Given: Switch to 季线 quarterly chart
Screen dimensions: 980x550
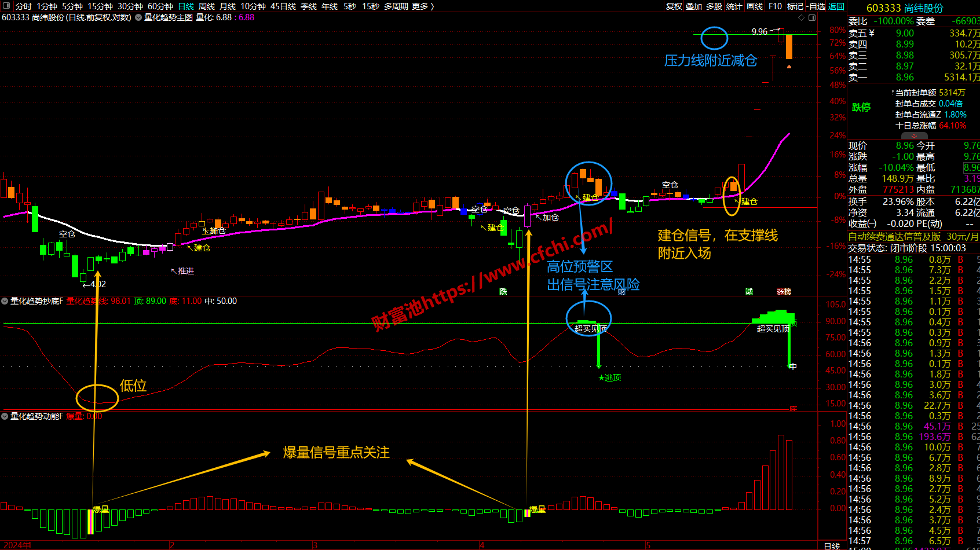Looking at the screenshot, I should pos(309,6).
